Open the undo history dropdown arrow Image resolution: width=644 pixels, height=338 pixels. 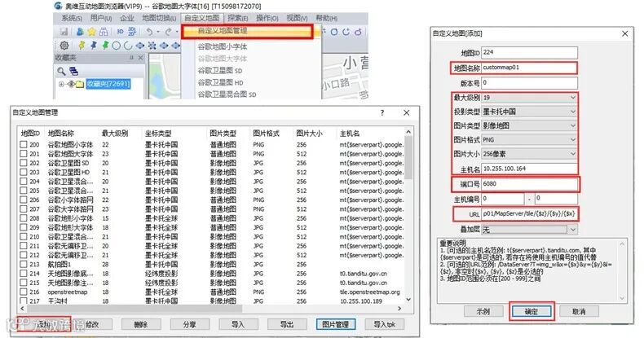point(158,32)
